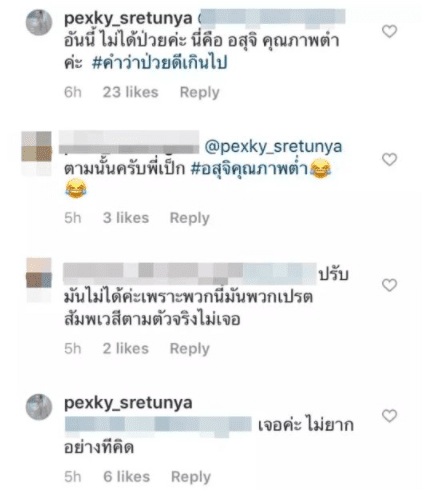
Task: Like the comment with 6 likes
Action: [389, 416]
